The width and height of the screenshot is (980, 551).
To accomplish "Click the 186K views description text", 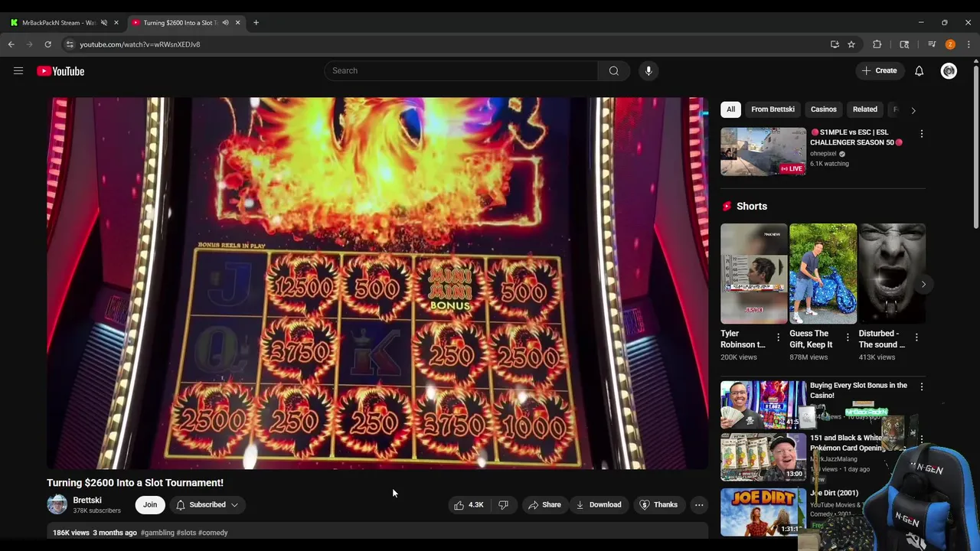I will click(71, 533).
